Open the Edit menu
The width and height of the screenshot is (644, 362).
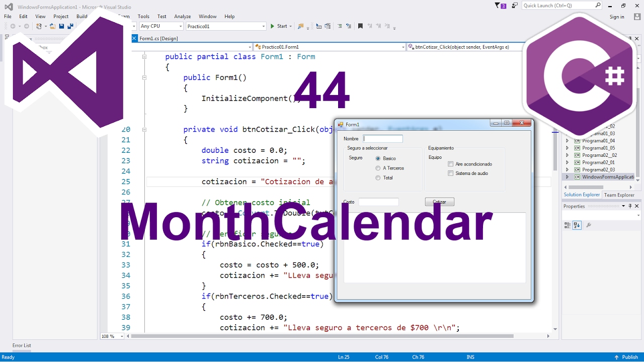click(23, 17)
